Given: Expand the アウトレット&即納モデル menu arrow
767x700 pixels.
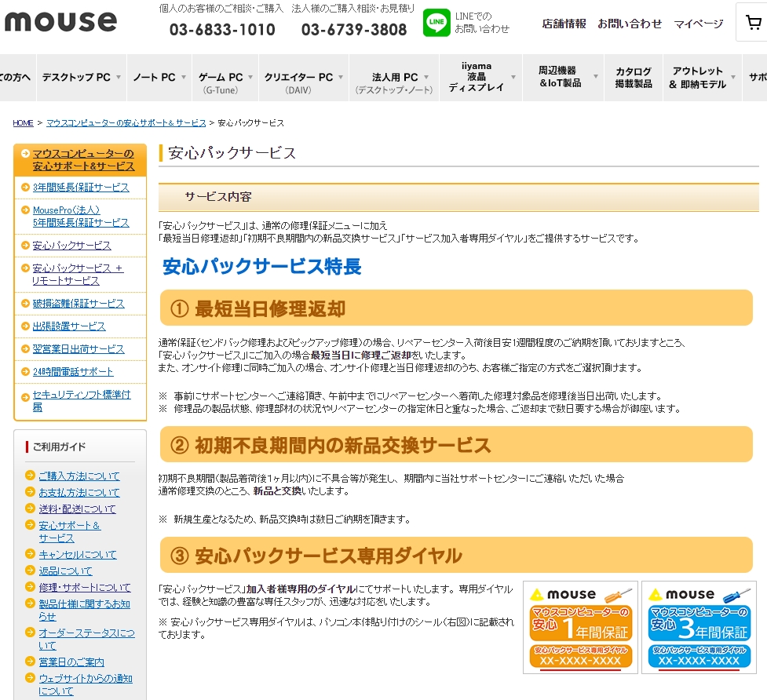Looking at the screenshot, I should point(732,77).
